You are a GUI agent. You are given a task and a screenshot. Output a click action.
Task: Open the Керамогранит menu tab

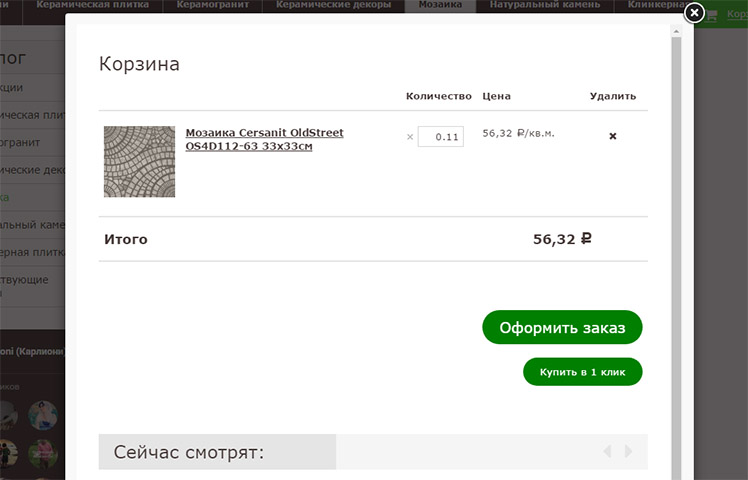click(213, 5)
